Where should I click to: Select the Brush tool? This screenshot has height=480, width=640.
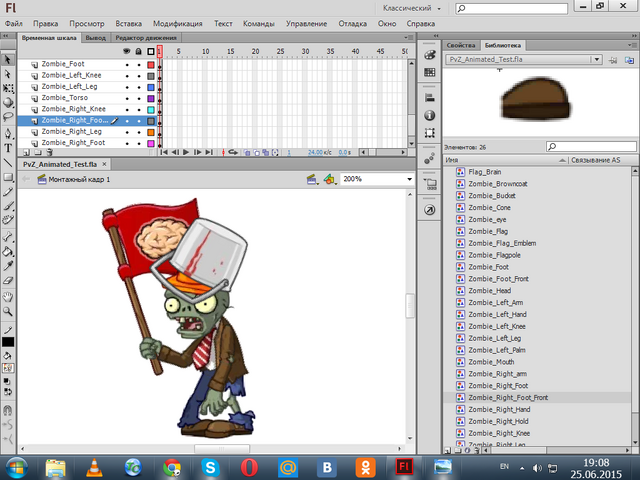[x=8, y=206]
